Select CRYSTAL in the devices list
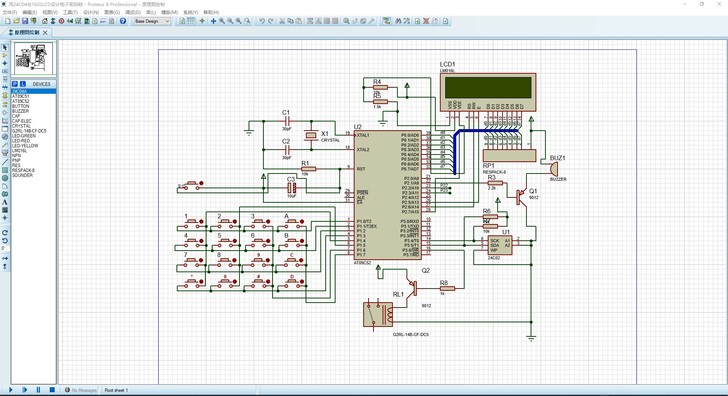 [21, 126]
